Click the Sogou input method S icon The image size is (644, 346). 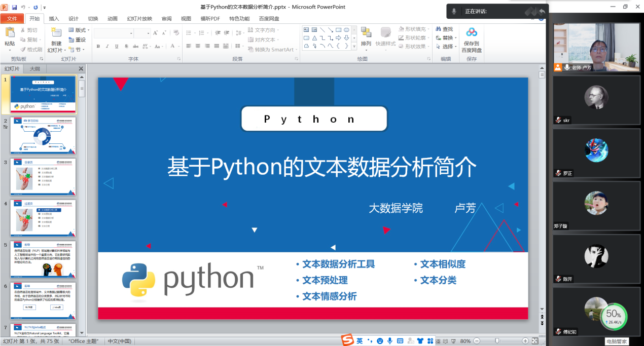[x=347, y=340]
